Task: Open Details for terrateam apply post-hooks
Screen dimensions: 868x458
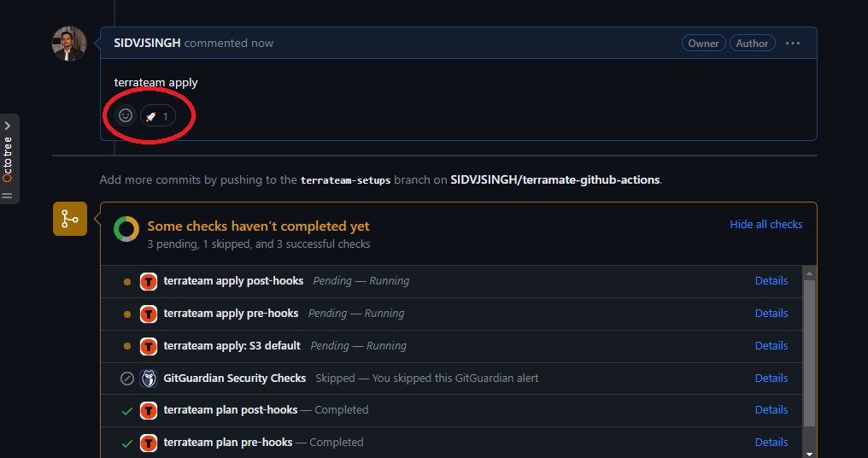Action: 771,281
